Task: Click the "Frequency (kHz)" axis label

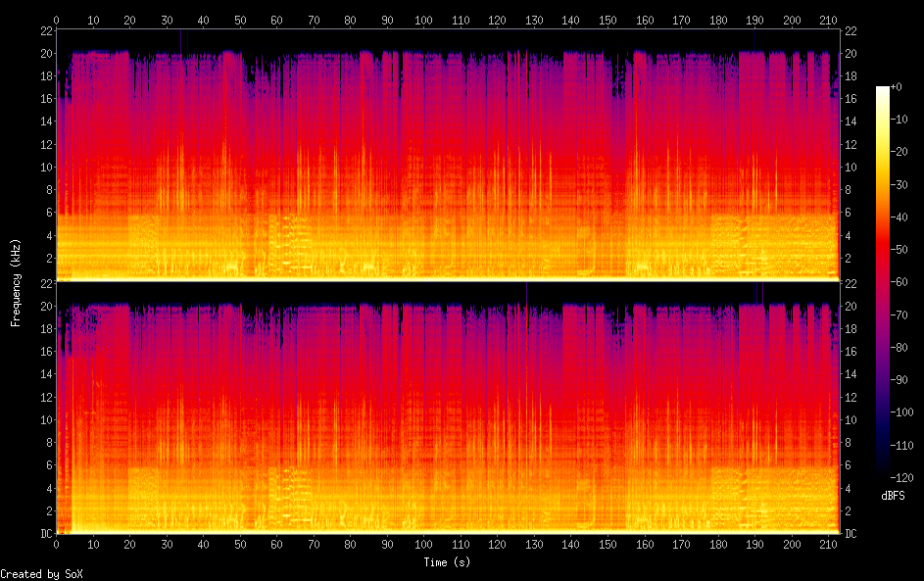Action: tap(16, 282)
